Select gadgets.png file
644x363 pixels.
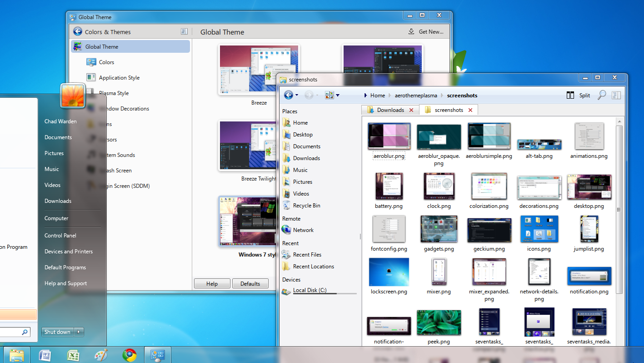(x=439, y=234)
